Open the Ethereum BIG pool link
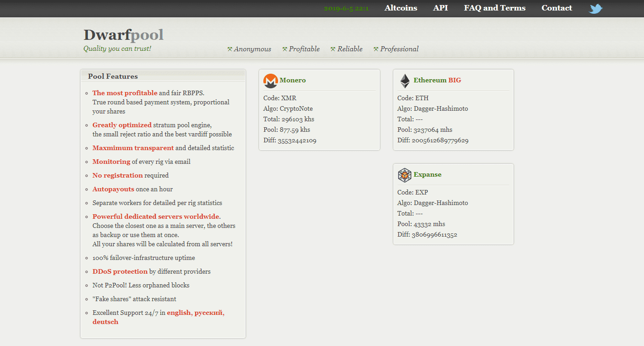The image size is (644, 346). coord(437,80)
